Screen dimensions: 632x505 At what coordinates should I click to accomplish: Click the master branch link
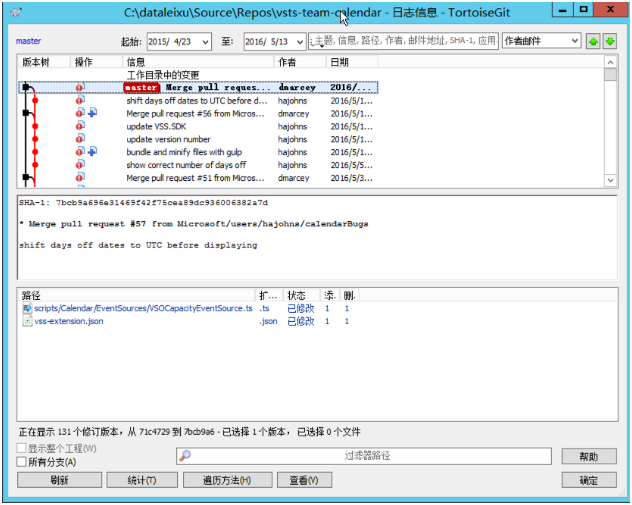coord(28,41)
